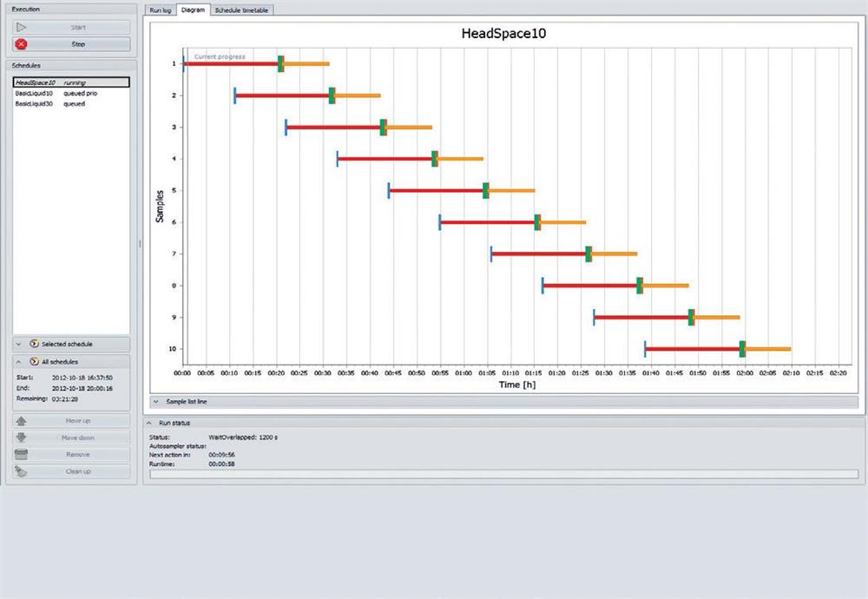The width and height of the screenshot is (868, 599).
Task: Click the run progress bar
Action: coord(503,474)
